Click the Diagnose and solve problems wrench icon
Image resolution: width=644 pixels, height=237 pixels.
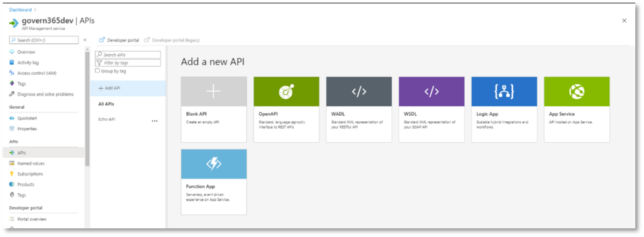12,94
